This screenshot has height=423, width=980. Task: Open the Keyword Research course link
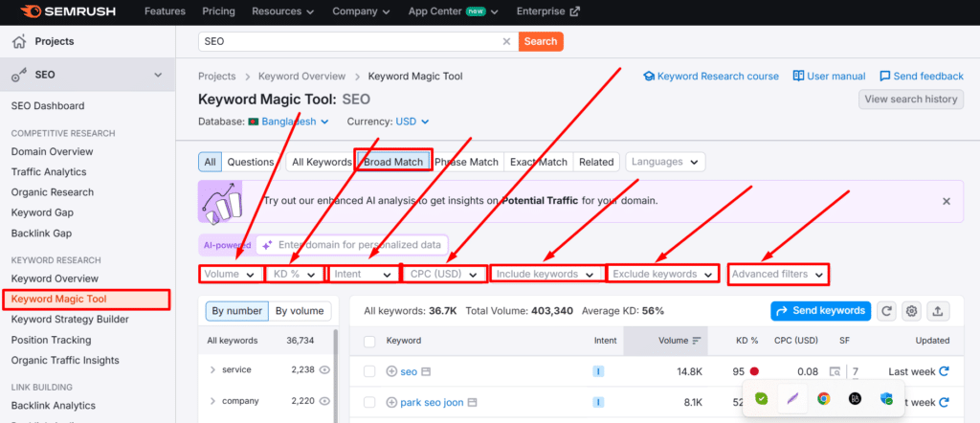(711, 77)
